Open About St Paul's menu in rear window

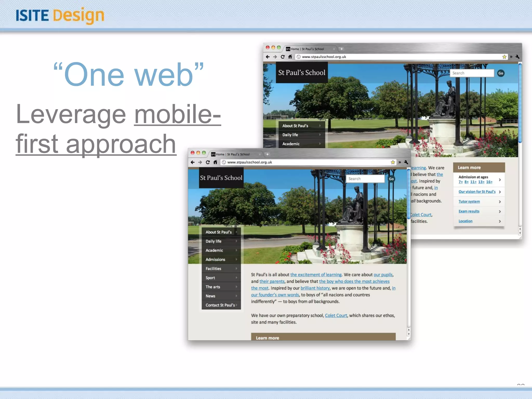(302, 126)
